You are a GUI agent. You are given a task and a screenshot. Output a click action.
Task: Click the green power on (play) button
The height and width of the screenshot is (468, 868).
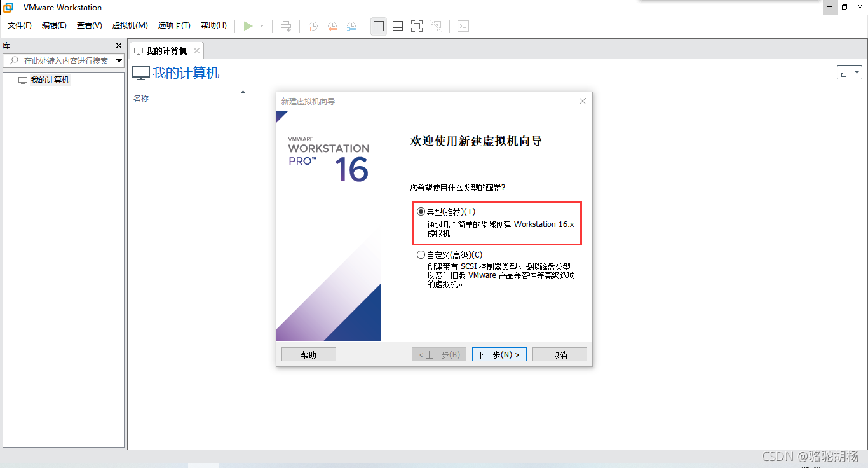tap(248, 26)
